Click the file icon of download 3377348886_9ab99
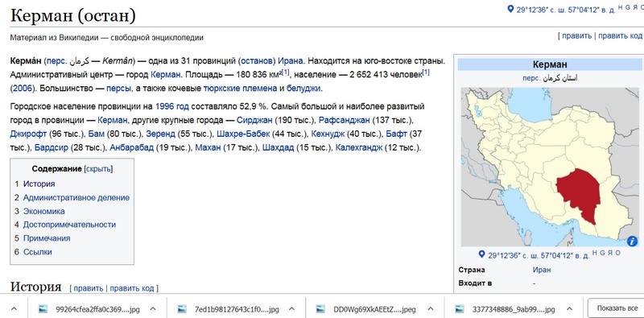Screen dimensions: 644x318 [x=460, y=309]
